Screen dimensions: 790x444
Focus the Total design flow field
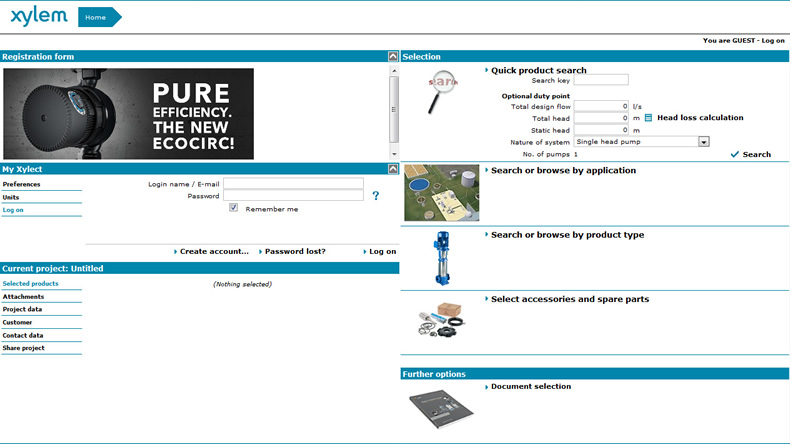tap(601, 106)
